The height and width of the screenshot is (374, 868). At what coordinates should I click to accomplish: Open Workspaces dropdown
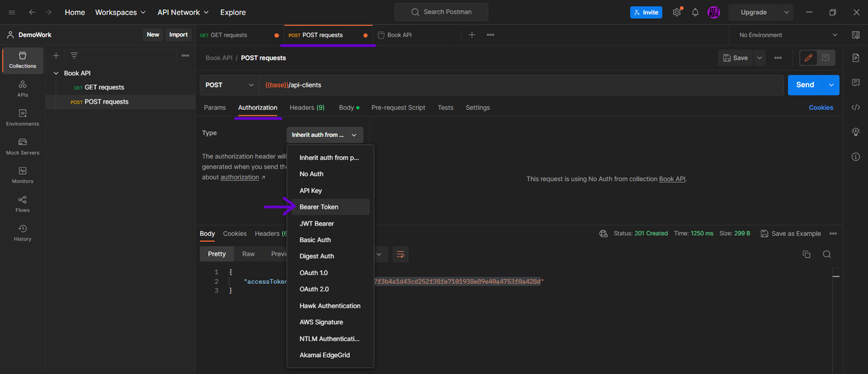point(120,12)
